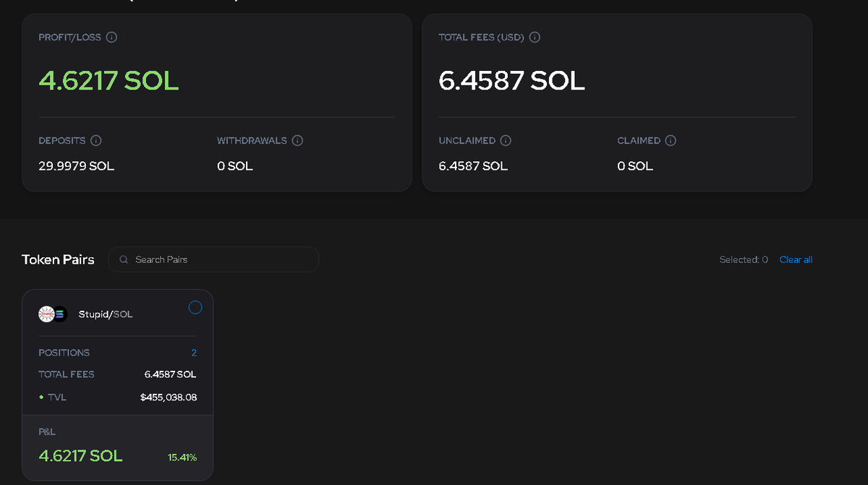Click the Selected: 0 counter
868x485 pixels.
[x=744, y=259]
